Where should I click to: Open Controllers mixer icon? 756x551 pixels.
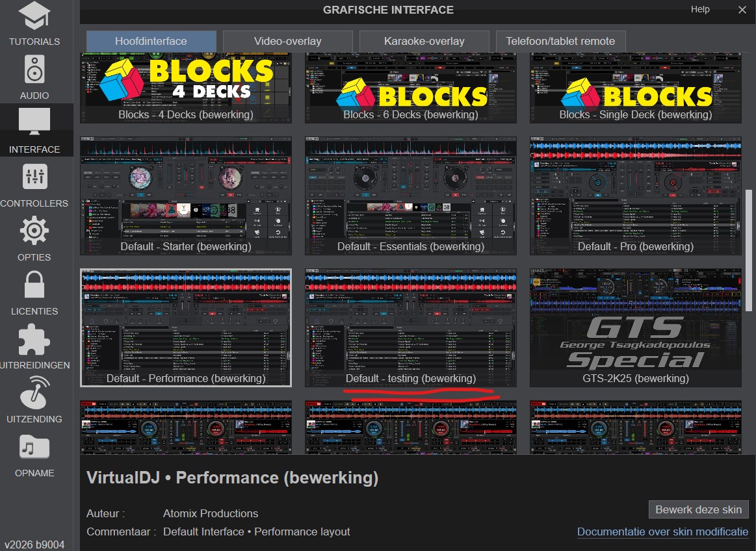pyautogui.click(x=34, y=177)
